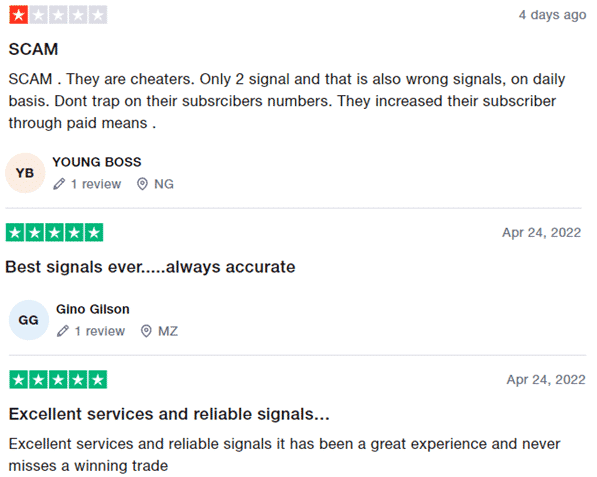Open 'Best signals ever' review title

150,267
